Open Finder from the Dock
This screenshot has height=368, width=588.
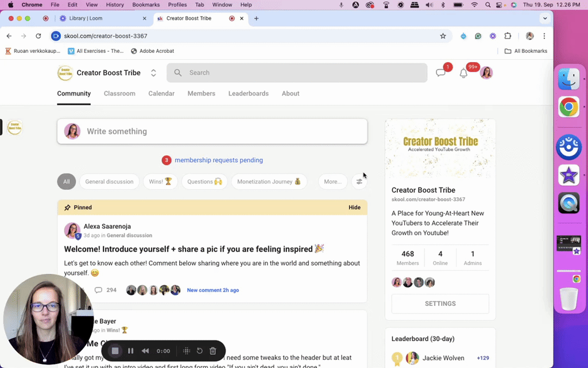tap(568, 79)
